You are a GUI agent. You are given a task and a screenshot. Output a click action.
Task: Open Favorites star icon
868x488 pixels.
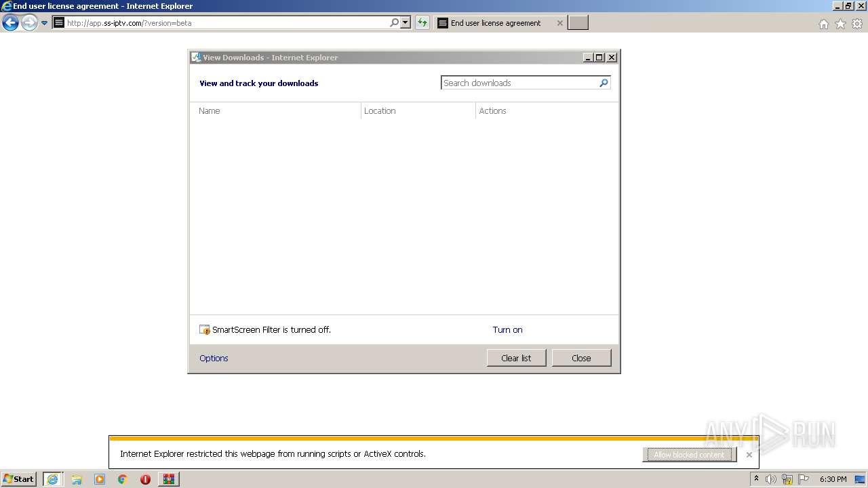point(840,24)
